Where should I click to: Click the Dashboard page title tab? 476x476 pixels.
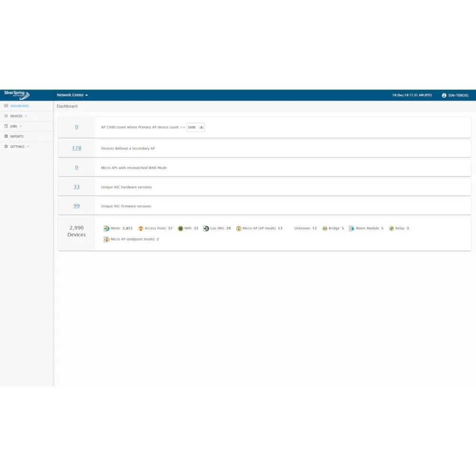click(67, 106)
